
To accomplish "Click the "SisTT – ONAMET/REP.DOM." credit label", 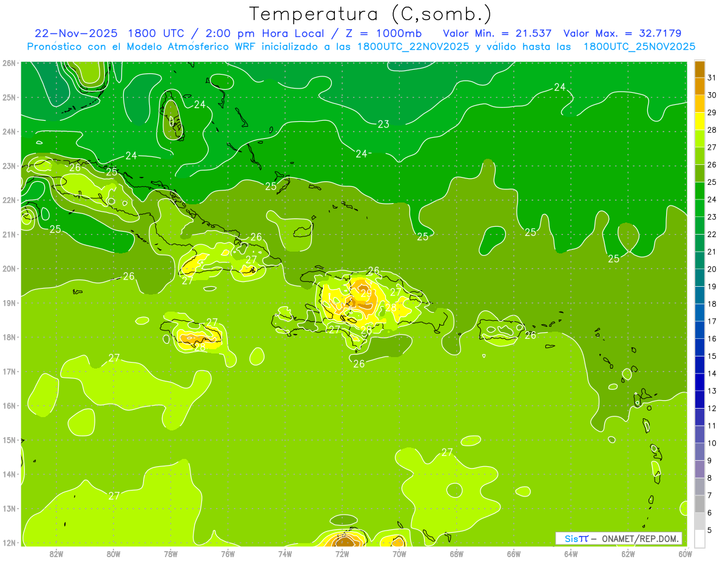I will [x=619, y=538].
